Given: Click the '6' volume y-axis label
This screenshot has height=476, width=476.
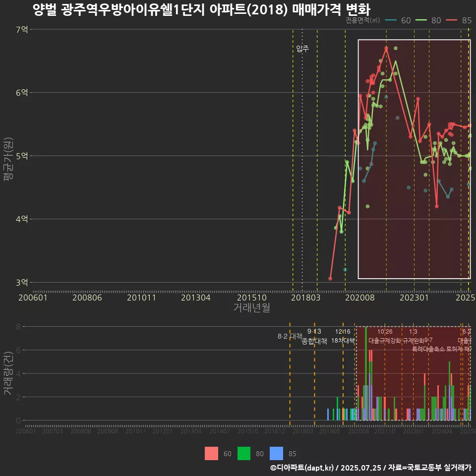Looking at the screenshot, I should pos(18,351).
